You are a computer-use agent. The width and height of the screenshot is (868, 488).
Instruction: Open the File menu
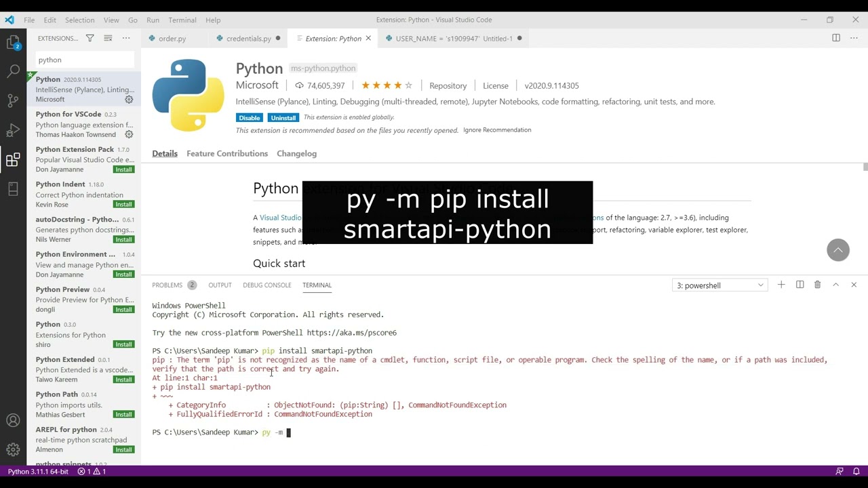click(29, 20)
